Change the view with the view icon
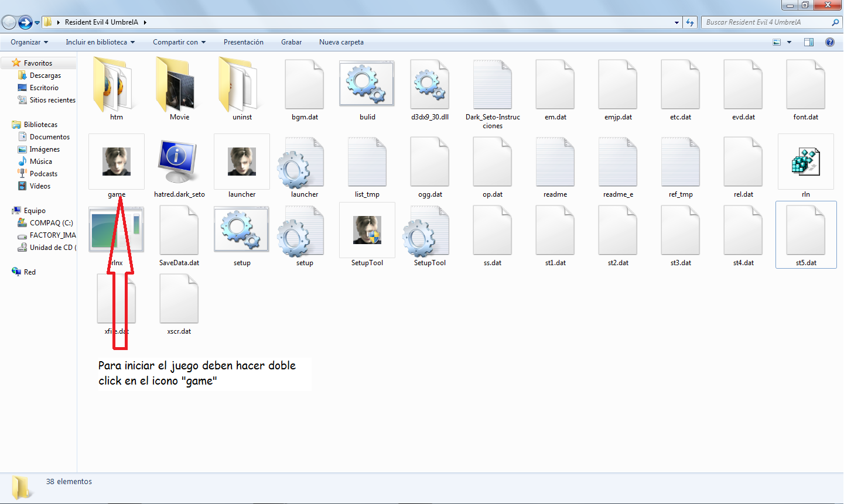 tap(777, 42)
